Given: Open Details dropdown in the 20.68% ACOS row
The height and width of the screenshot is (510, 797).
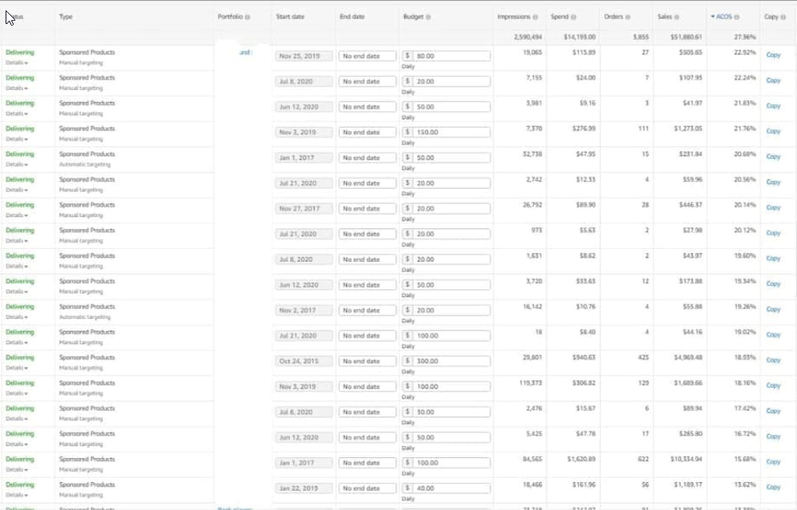Looking at the screenshot, I should click(17, 165).
